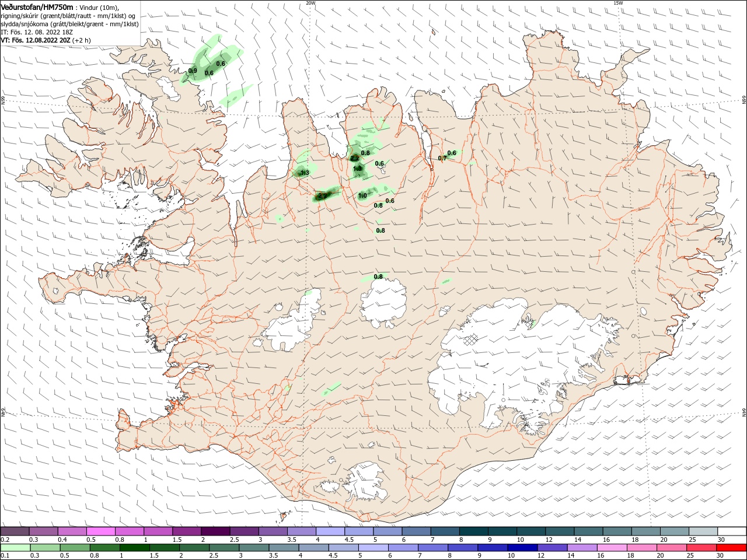The image size is (747, 560).
Task: Select the 'VT: Fös. 12.08.2022 20Z' valid time
Action: click(36, 40)
